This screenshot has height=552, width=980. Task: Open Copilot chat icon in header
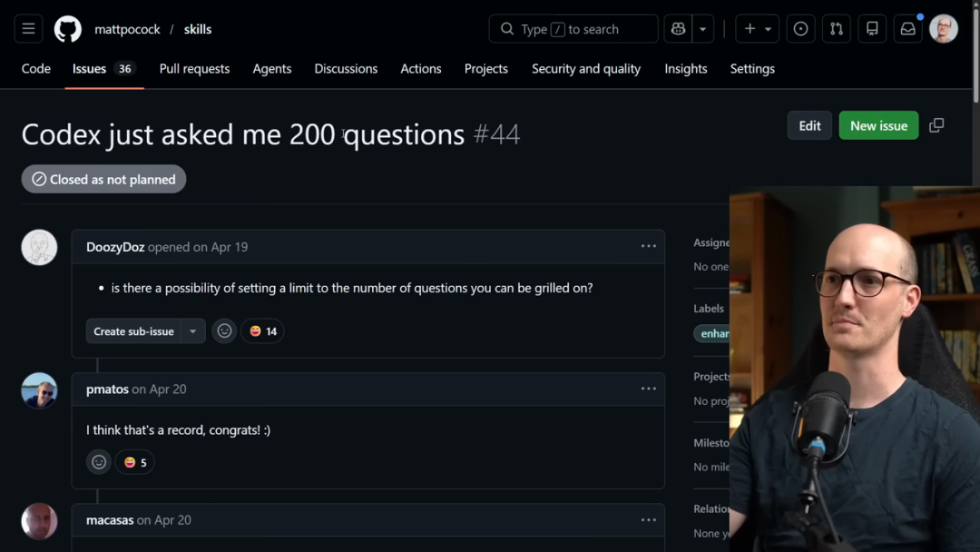coord(678,29)
